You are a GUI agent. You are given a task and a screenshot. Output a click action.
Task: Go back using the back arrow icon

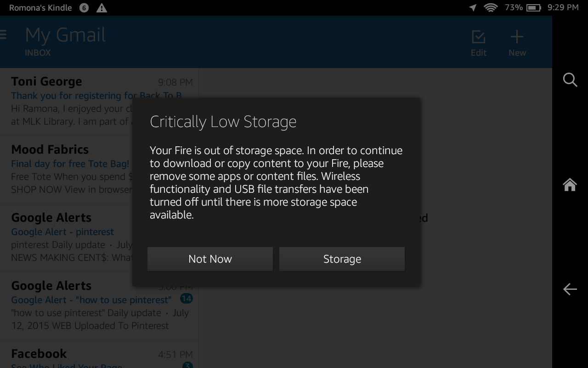point(570,289)
